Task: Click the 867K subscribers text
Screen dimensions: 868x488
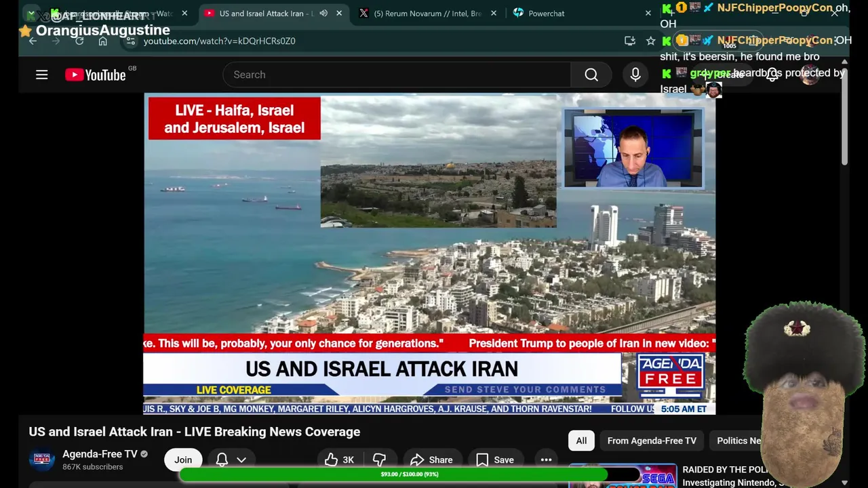Action: pos(93,467)
